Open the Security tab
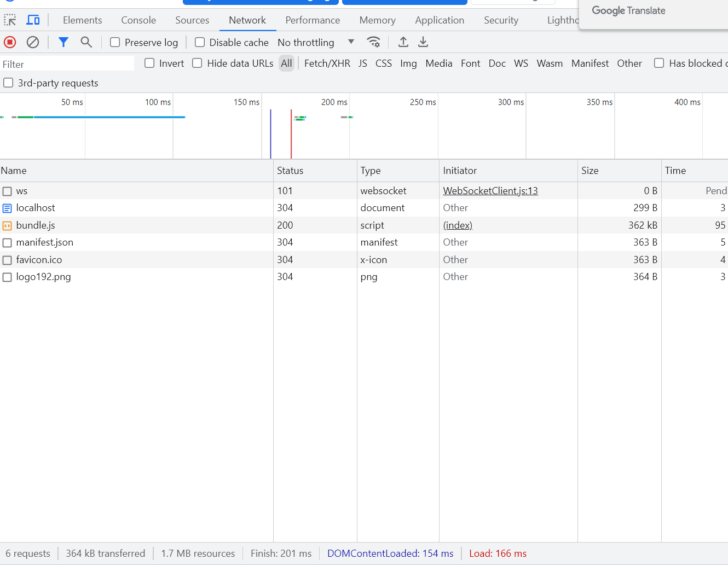 (501, 20)
